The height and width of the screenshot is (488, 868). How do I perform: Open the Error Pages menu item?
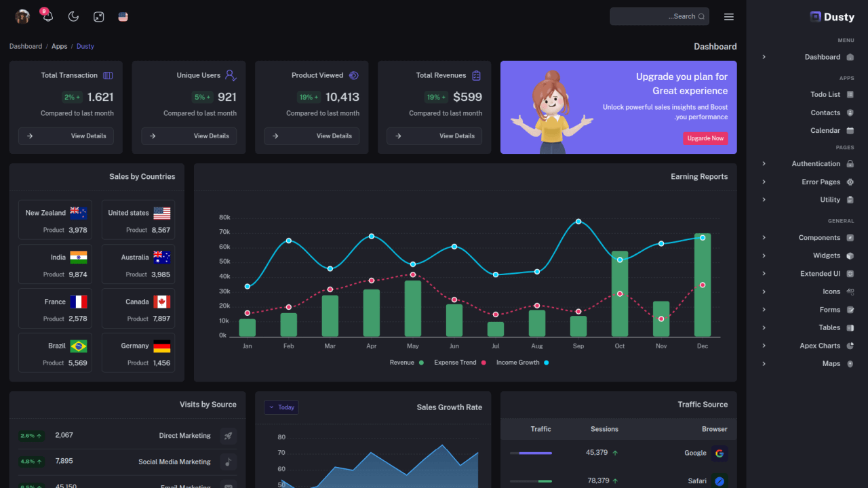821,182
